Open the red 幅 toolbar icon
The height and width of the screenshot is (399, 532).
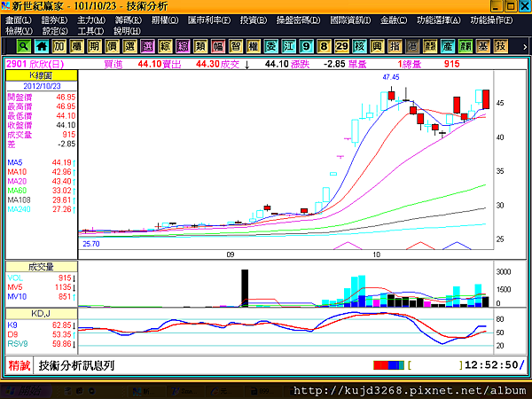tap(218, 46)
